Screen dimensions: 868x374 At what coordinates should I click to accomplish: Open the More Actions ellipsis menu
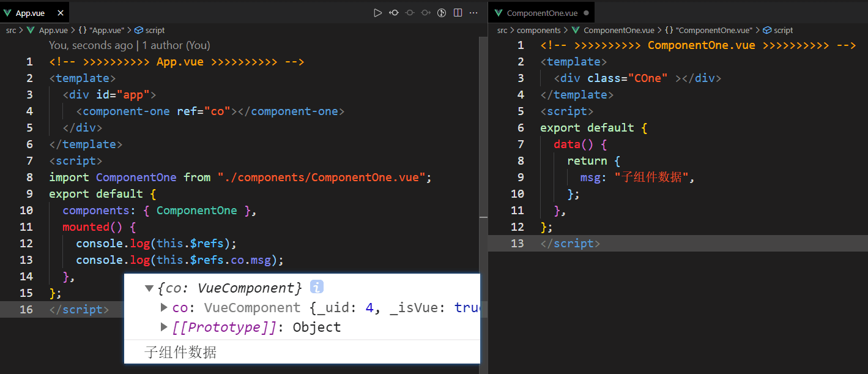[473, 12]
